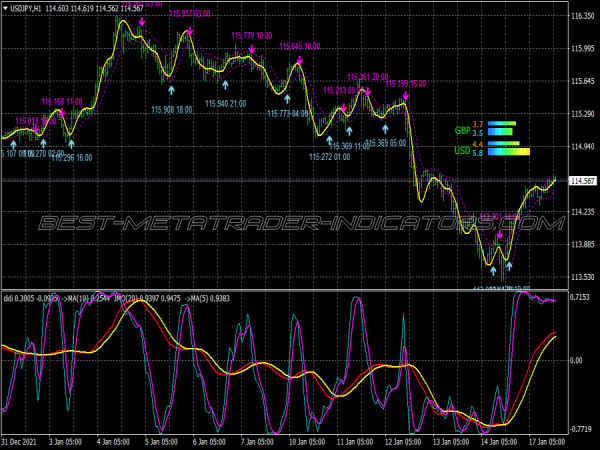
Task: Click the blue up arrow above 115.773
Action: (287, 98)
